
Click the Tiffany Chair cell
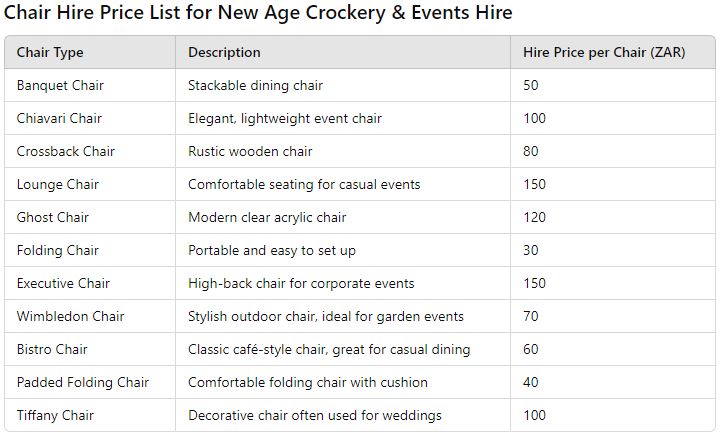pos(55,415)
